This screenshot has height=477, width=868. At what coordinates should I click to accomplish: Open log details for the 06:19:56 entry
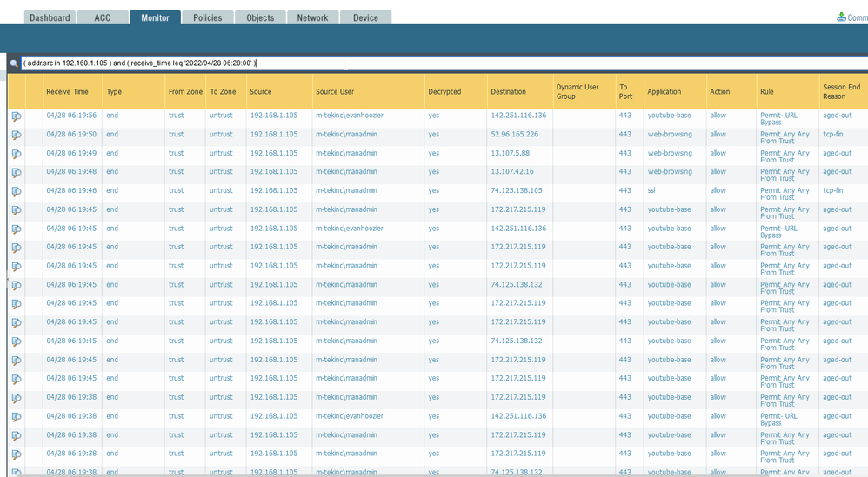click(17, 116)
